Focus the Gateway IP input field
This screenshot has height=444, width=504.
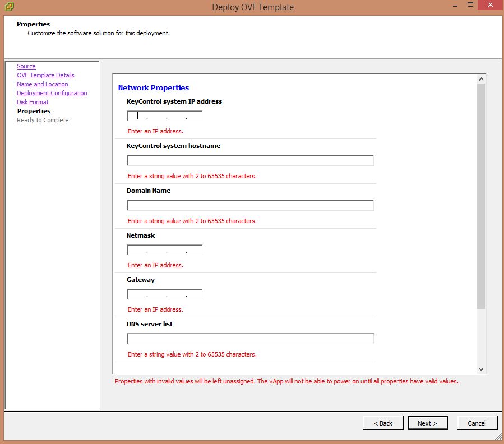pos(165,294)
